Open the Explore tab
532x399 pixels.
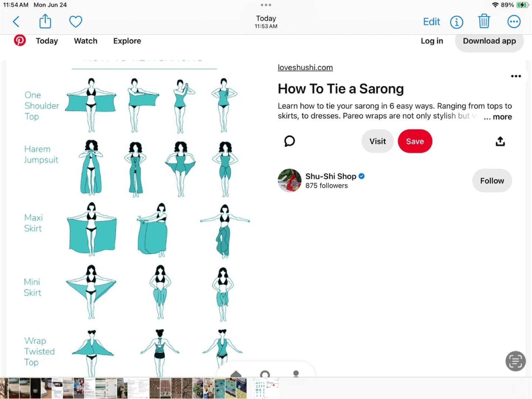tap(127, 41)
